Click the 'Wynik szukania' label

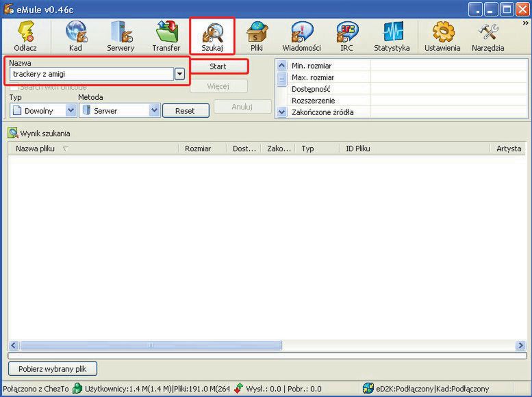pos(45,133)
